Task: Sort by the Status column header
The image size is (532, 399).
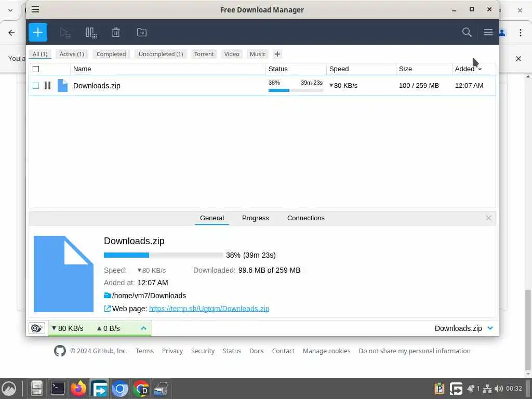Action: (296, 69)
